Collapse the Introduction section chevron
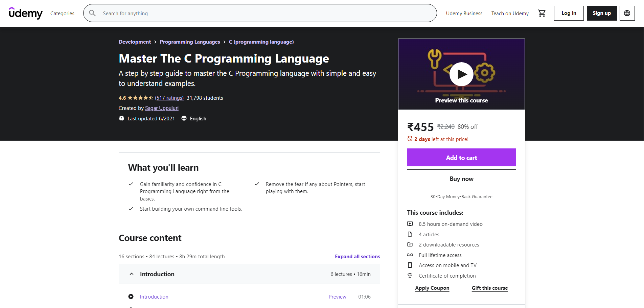Screen dimensions: 644x308 132,274
